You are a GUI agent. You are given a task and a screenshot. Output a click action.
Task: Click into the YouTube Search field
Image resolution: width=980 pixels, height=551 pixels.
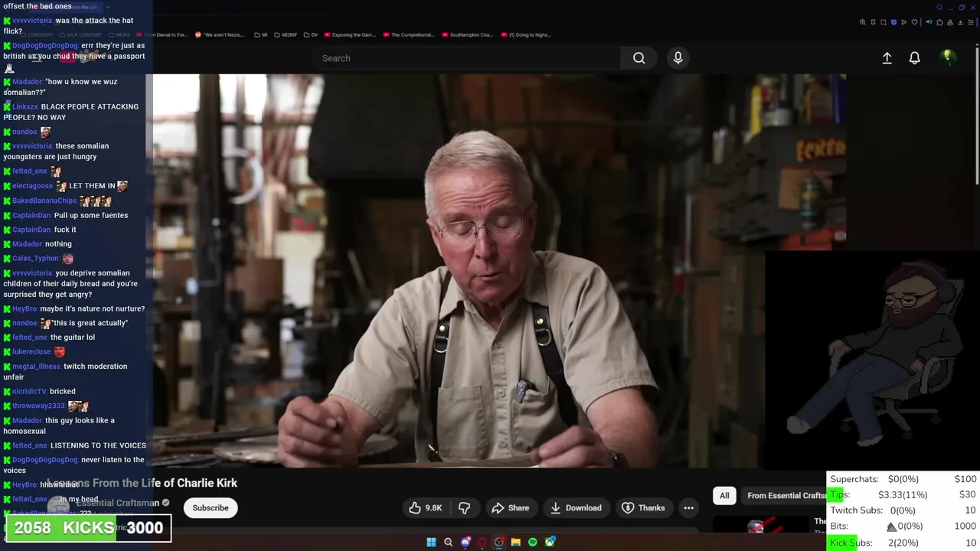(467, 58)
